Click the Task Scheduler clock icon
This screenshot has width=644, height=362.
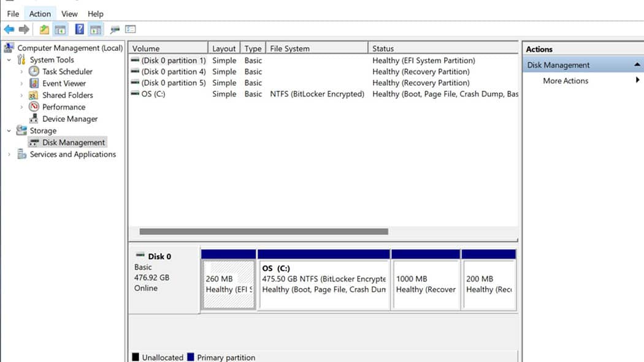[x=34, y=71]
